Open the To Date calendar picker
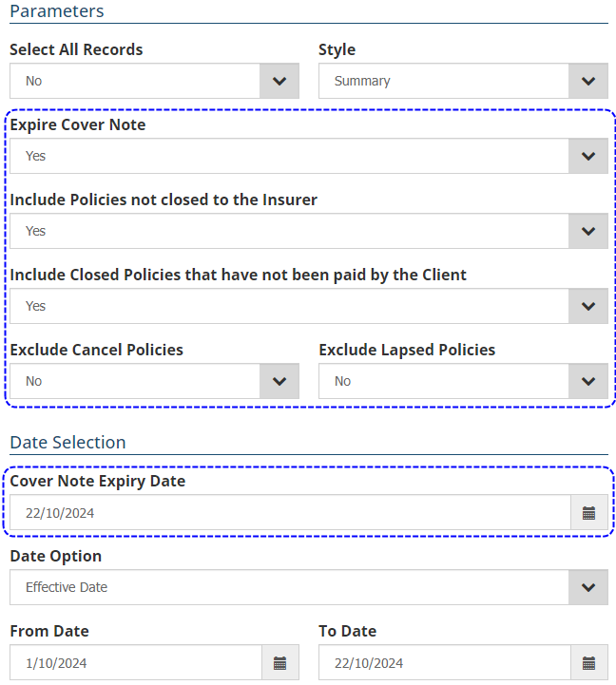This screenshot has width=616, height=685. 588,663
